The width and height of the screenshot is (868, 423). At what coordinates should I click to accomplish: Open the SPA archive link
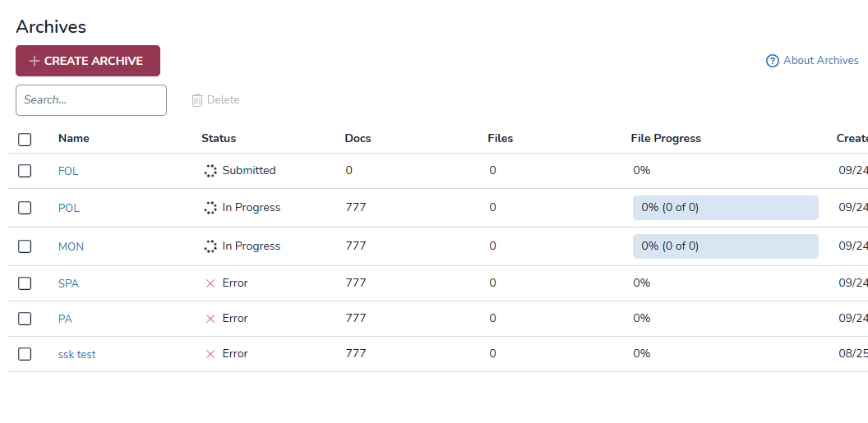tap(68, 284)
